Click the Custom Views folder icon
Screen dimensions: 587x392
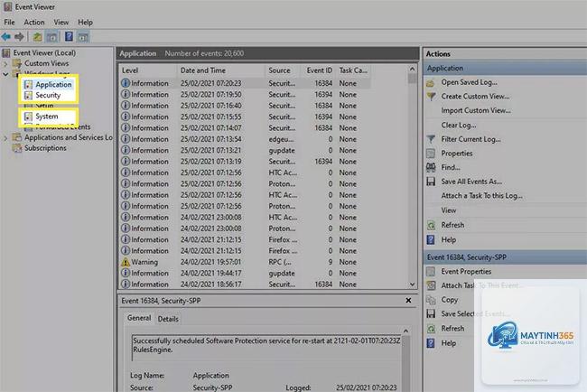coord(17,63)
